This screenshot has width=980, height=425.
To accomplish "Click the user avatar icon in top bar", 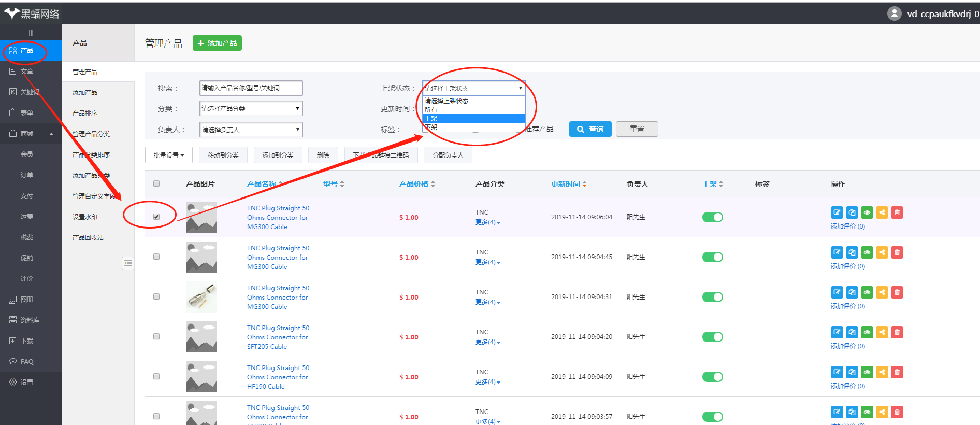I will point(894,13).
